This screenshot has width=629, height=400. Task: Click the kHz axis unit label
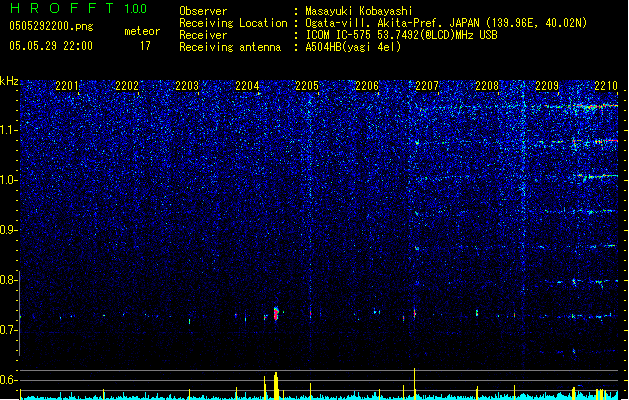9,81
